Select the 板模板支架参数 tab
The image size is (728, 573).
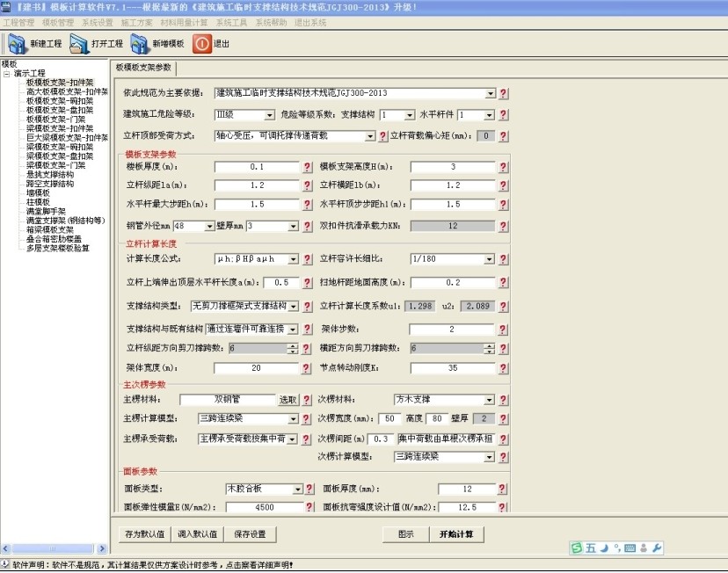pyautogui.click(x=143, y=68)
